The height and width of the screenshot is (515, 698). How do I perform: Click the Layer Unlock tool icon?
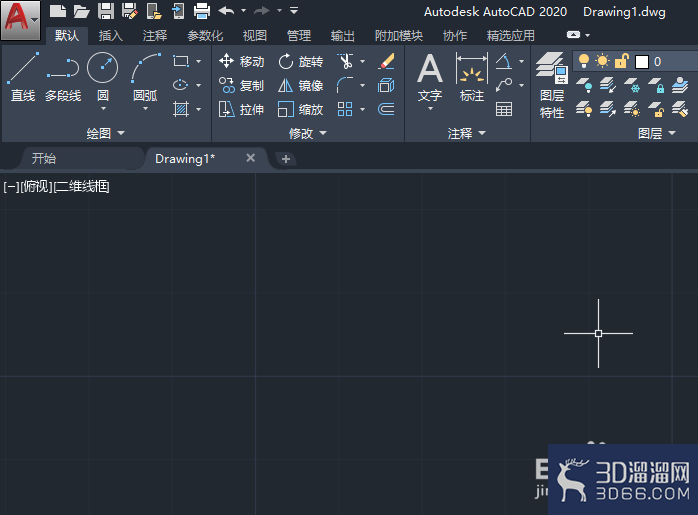click(656, 109)
